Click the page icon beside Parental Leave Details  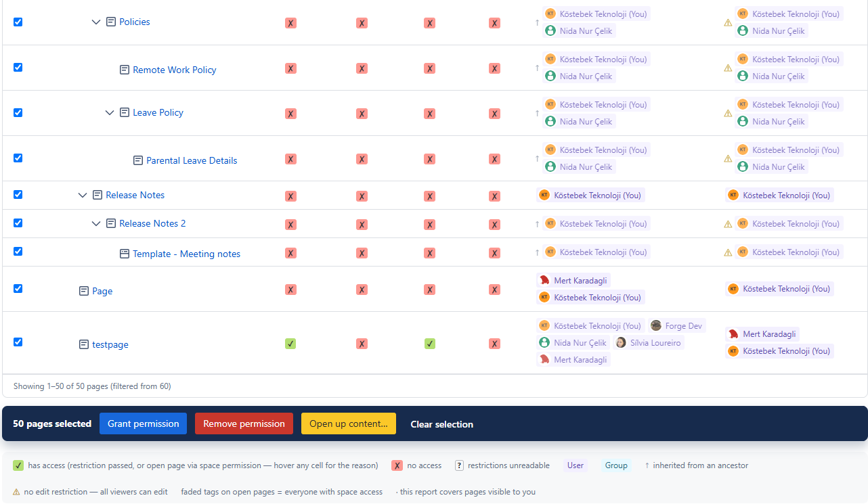point(138,160)
